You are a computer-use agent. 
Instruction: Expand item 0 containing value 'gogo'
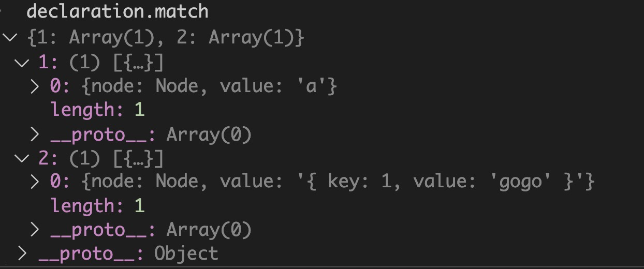[x=35, y=182]
